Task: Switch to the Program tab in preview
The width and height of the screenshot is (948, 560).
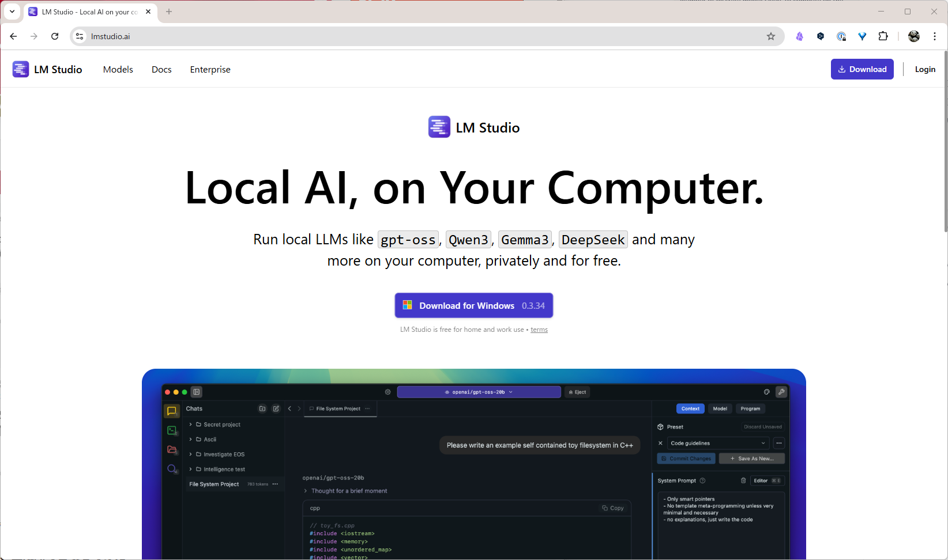Action: [750, 408]
